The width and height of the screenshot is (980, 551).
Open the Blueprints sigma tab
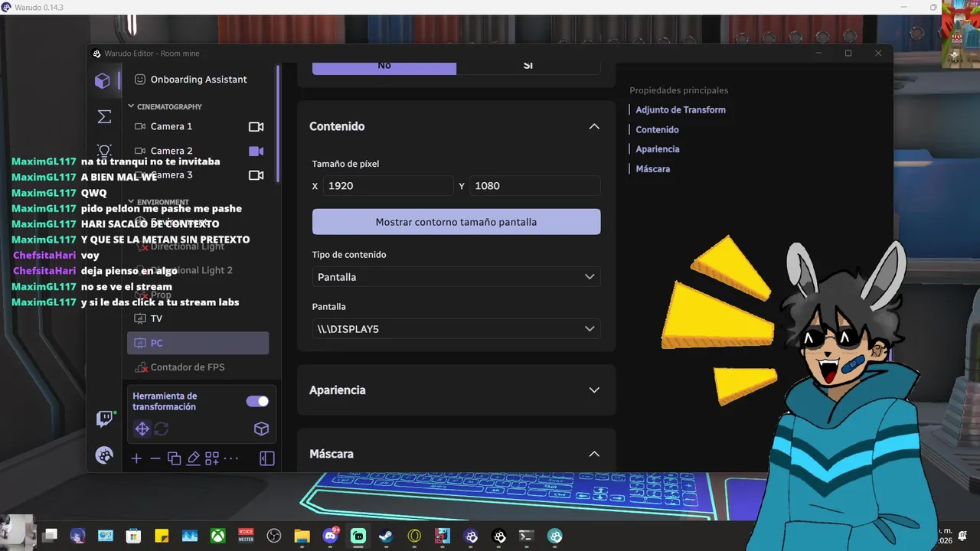[104, 116]
